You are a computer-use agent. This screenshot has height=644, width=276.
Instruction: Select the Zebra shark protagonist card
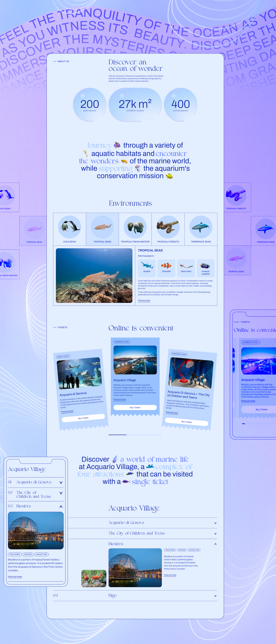pyautogui.click(x=186, y=268)
